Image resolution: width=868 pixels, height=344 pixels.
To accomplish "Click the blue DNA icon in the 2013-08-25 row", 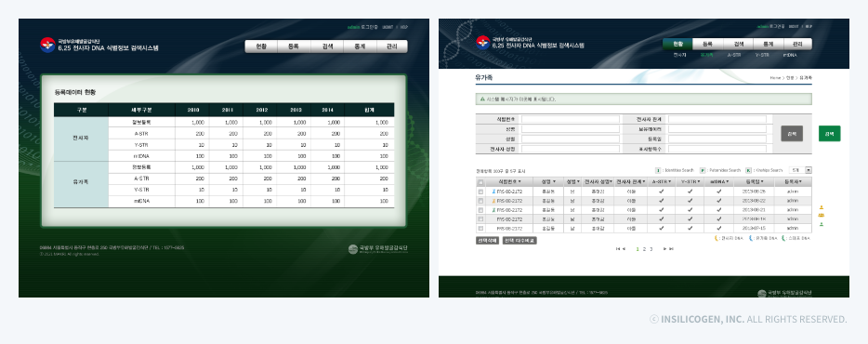I will click(x=493, y=192).
